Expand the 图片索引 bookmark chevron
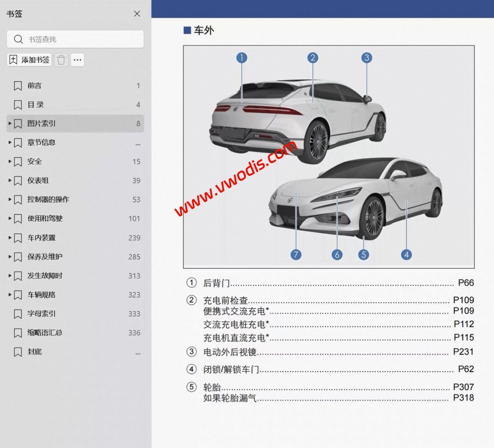Screen dimensions: 494x448 9,123
